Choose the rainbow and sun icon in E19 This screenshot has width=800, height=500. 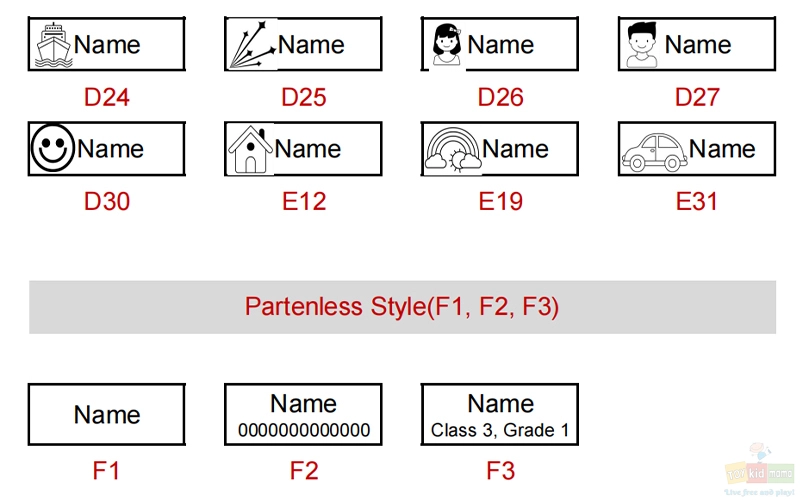[x=453, y=149]
